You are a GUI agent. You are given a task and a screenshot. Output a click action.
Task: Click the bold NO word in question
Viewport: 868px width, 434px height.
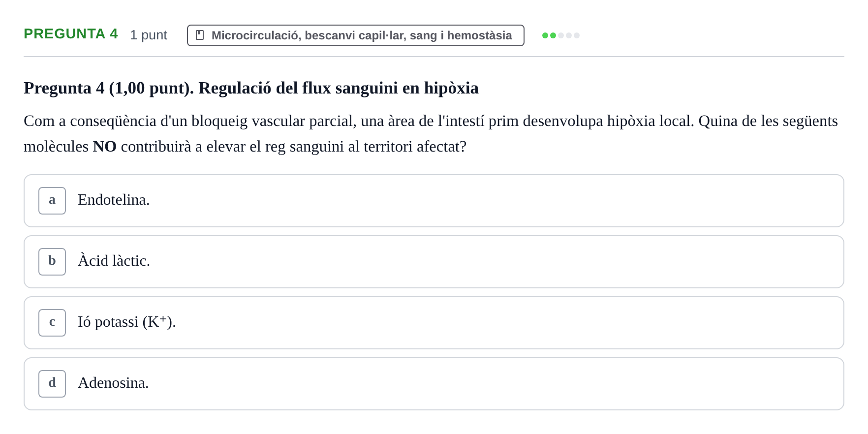click(x=104, y=147)
